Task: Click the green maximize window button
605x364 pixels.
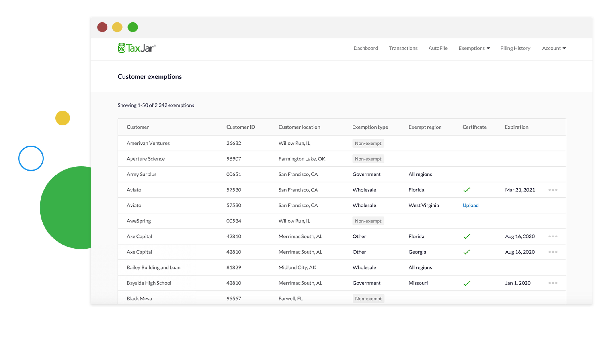Action: point(133,27)
